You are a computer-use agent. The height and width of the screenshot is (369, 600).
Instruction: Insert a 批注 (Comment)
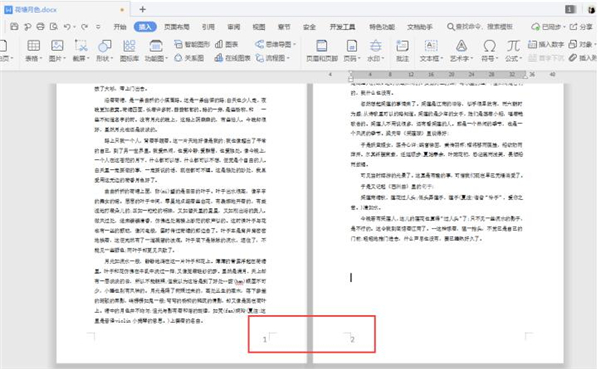(x=402, y=51)
